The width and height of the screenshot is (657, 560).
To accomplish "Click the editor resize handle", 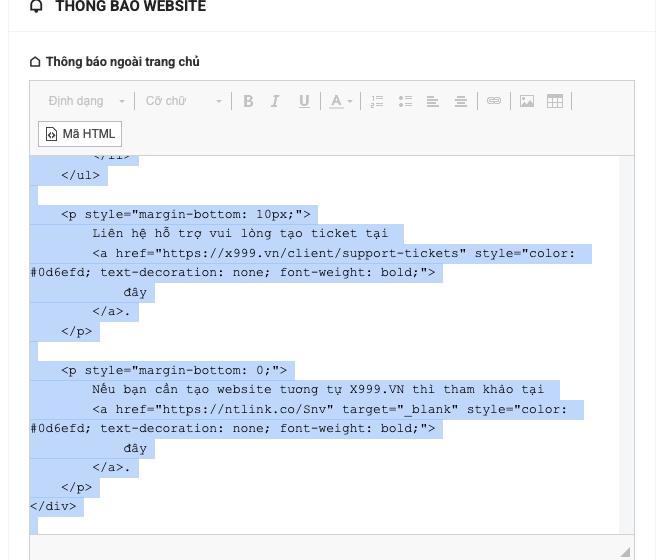I will [625, 550].
